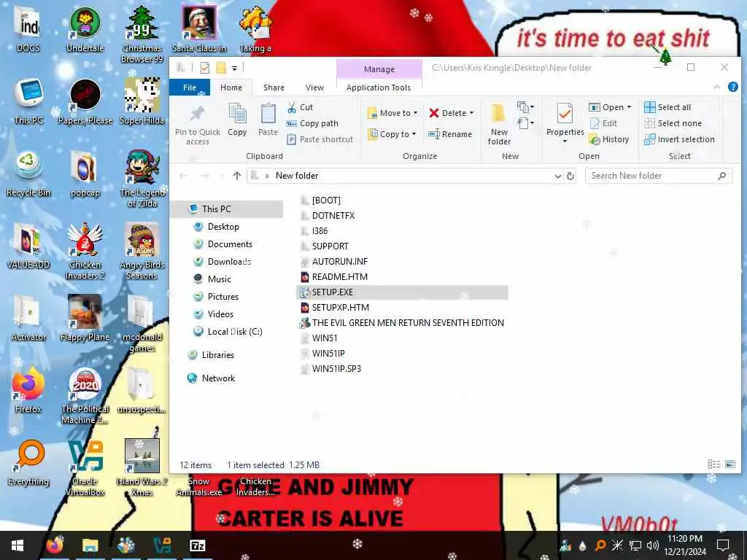Switch to the Share ribbon tab
The image size is (747, 560).
[x=274, y=87]
